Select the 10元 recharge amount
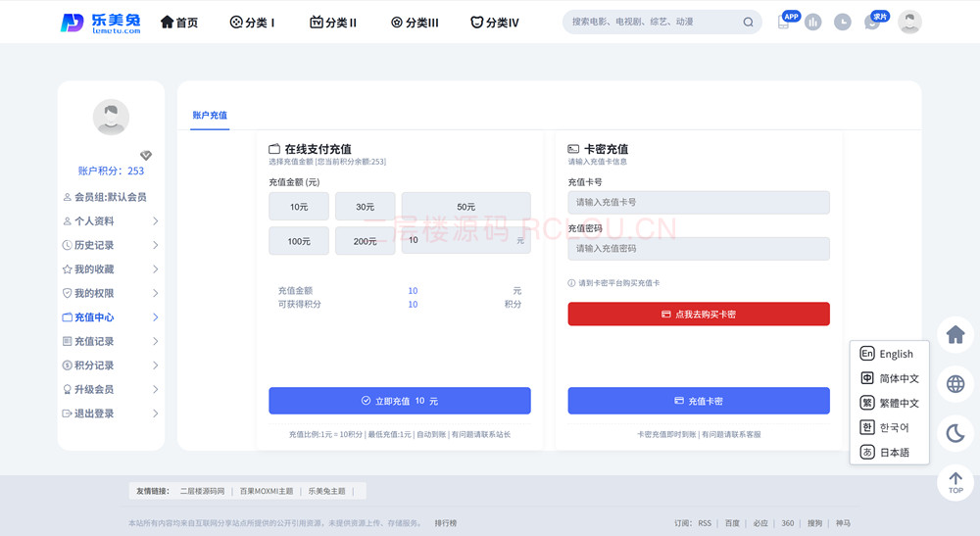Screen dimensions: 980x536 (299, 207)
